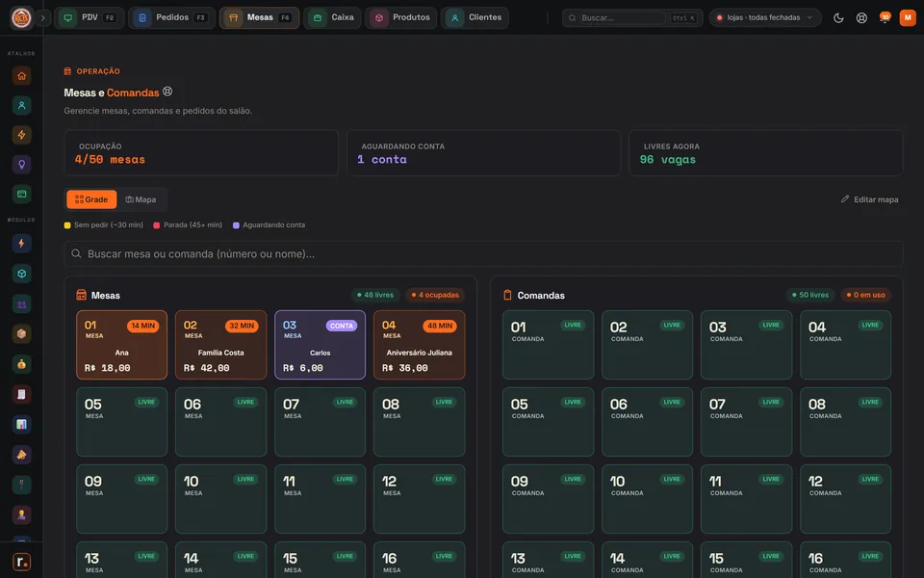924x578 pixels.
Task: Click the purple lightbulb shortcut icon
Action: pyautogui.click(x=22, y=164)
